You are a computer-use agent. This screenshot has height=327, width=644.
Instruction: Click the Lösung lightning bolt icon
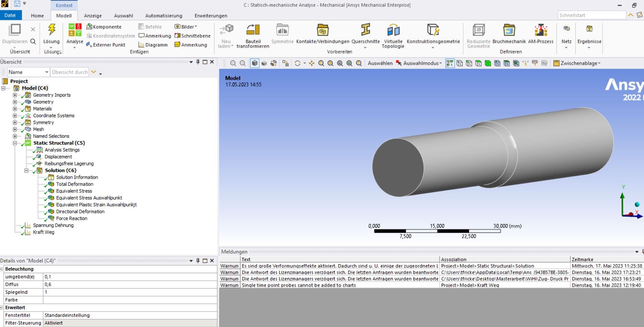point(52,30)
